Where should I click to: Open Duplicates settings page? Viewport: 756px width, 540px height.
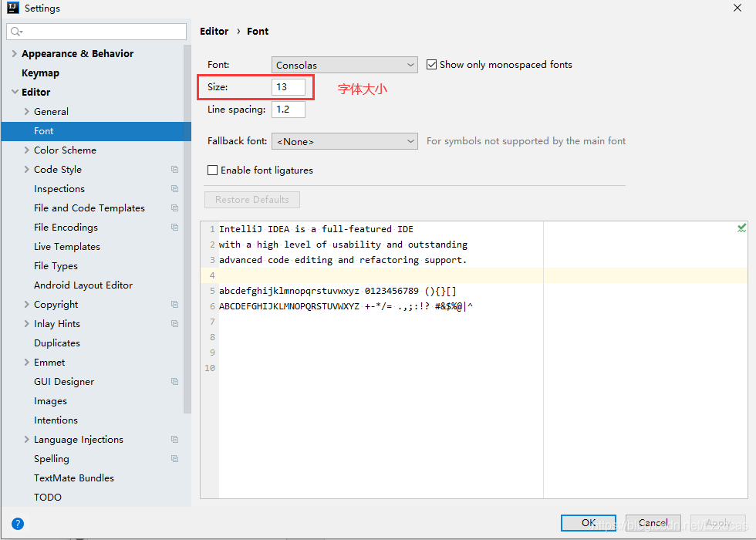57,343
